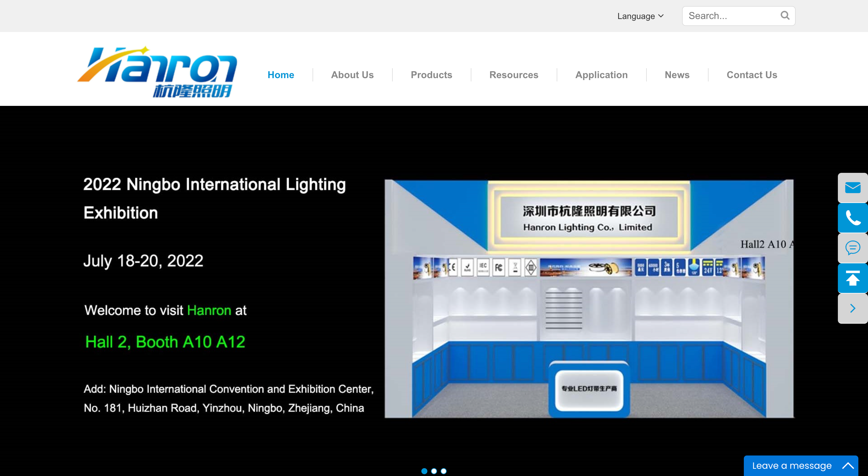Viewport: 868px width, 476px height.
Task: Expand the Leave a message panel
Action: [x=848, y=466]
